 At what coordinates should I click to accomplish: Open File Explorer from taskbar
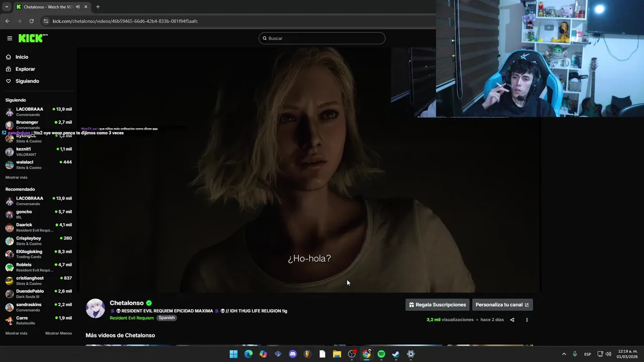pyautogui.click(x=337, y=354)
